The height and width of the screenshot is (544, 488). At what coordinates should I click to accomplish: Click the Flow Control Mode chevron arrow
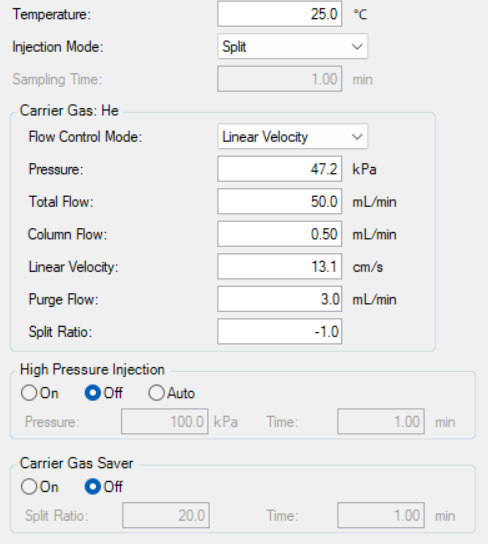click(357, 137)
